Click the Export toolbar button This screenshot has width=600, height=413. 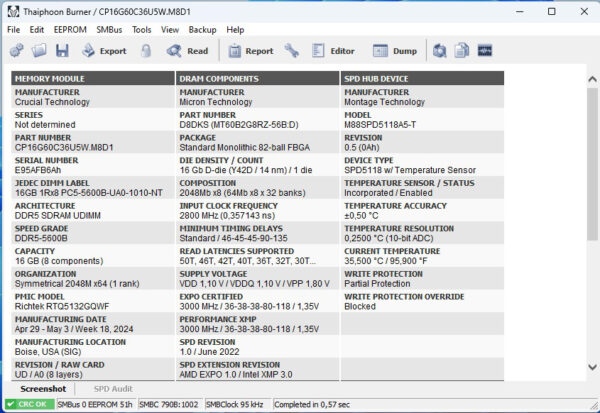point(104,51)
